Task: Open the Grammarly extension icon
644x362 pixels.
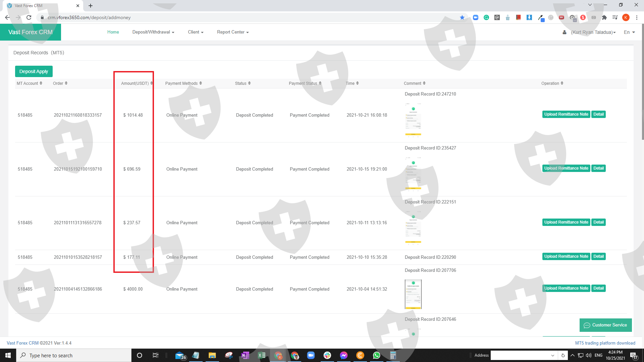Action: 486,17
